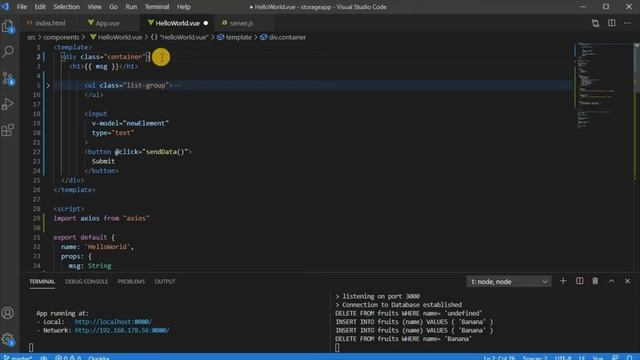
Task: Maximize the terminal panel size
Action: [x=611, y=281]
